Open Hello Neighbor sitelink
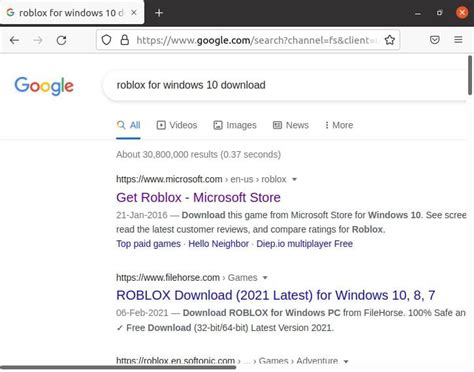The image size is (474, 372). point(218,244)
